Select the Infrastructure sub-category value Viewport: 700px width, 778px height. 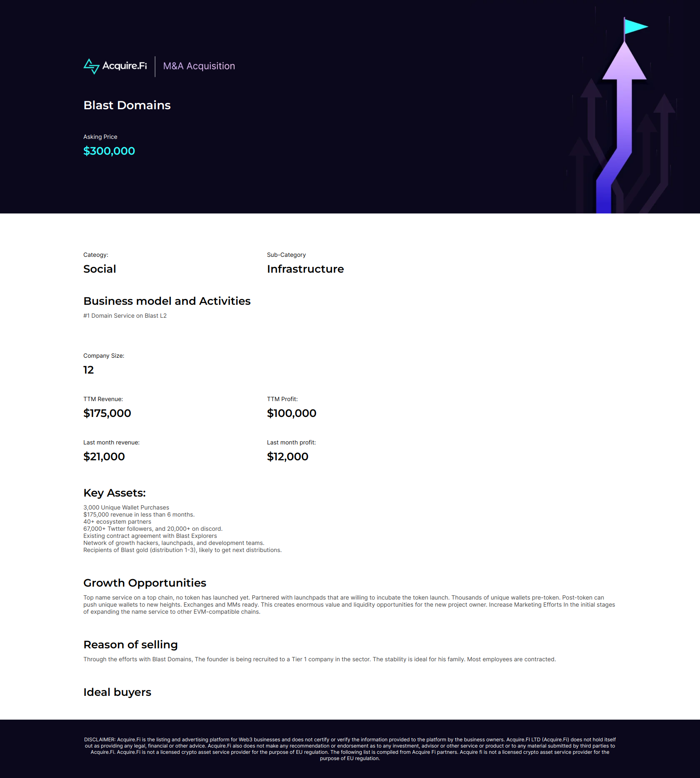[x=305, y=269]
